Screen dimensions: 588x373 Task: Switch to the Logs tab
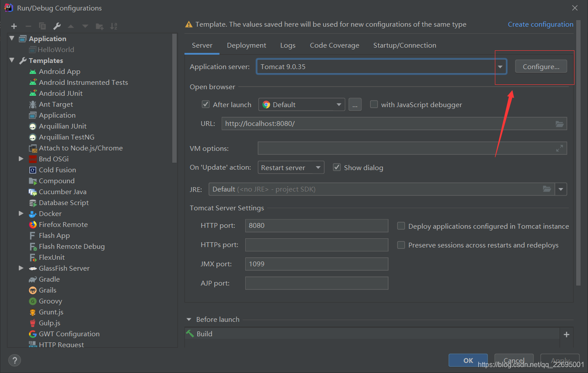point(288,45)
